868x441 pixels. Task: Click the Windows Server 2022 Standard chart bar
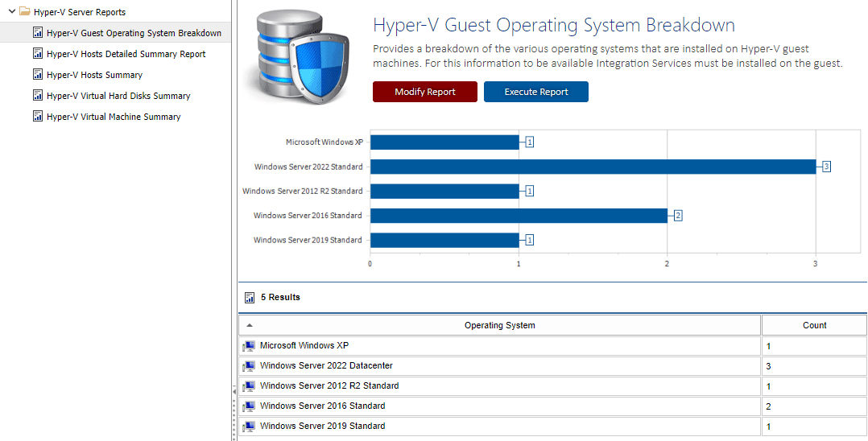593,167
